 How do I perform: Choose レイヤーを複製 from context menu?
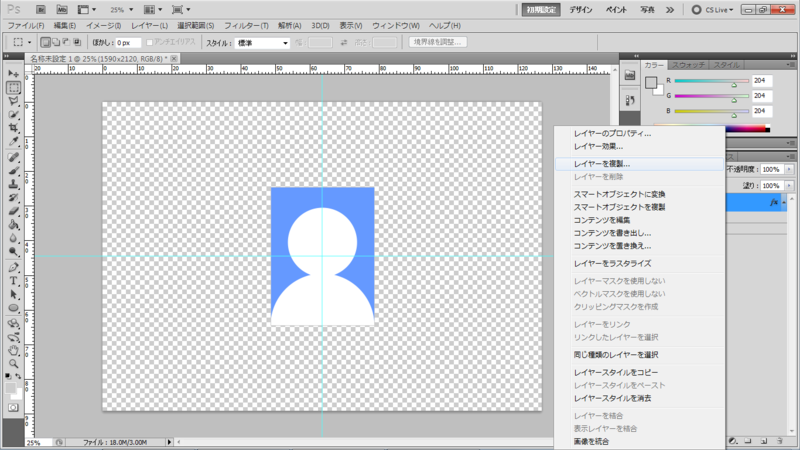click(639, 164)
